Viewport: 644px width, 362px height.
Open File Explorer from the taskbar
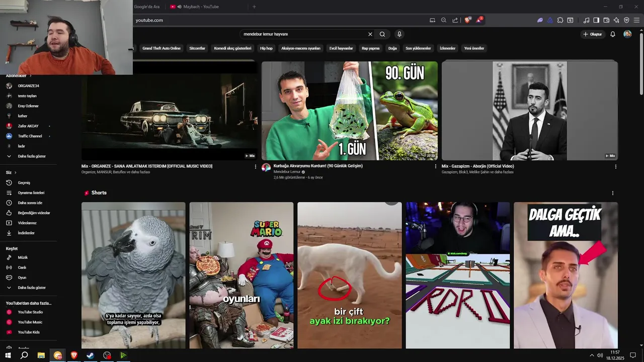pos(41,355)
